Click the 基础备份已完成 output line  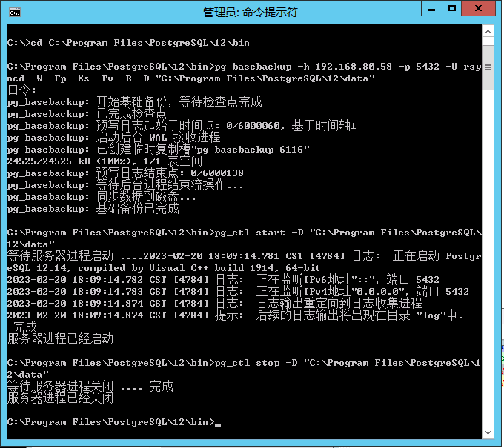click(x=93, y=209)
